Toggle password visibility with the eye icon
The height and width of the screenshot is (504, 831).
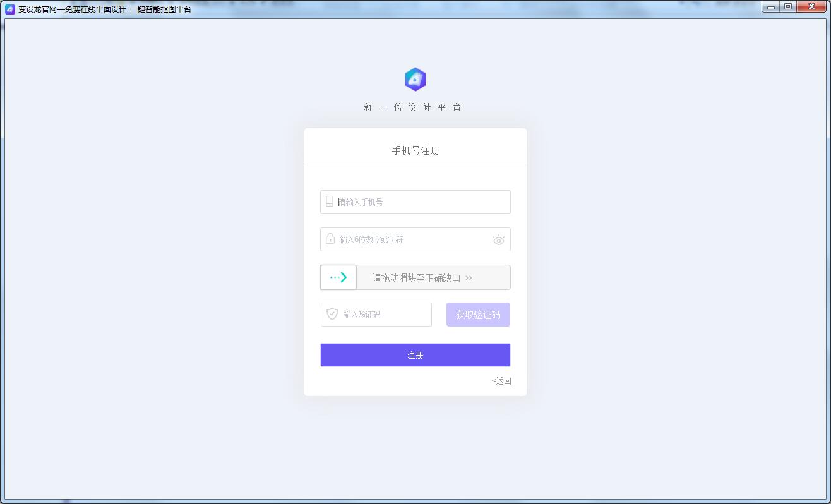(498, 239)
